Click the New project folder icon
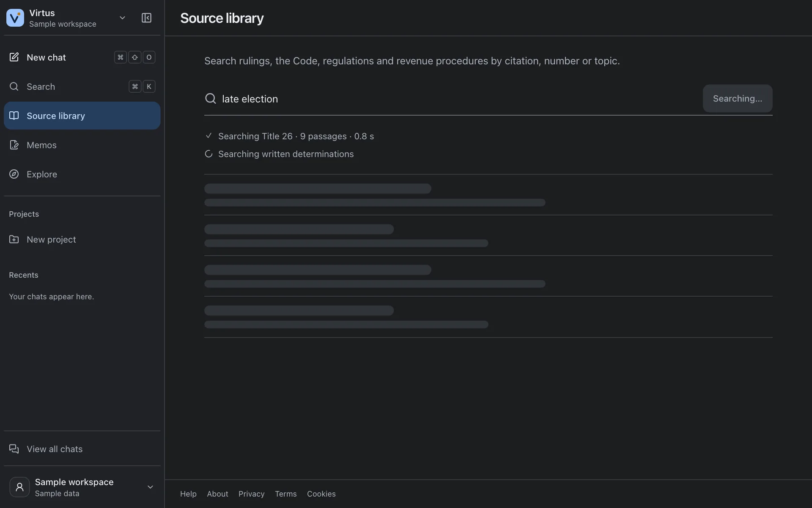 tap(14, 239)
